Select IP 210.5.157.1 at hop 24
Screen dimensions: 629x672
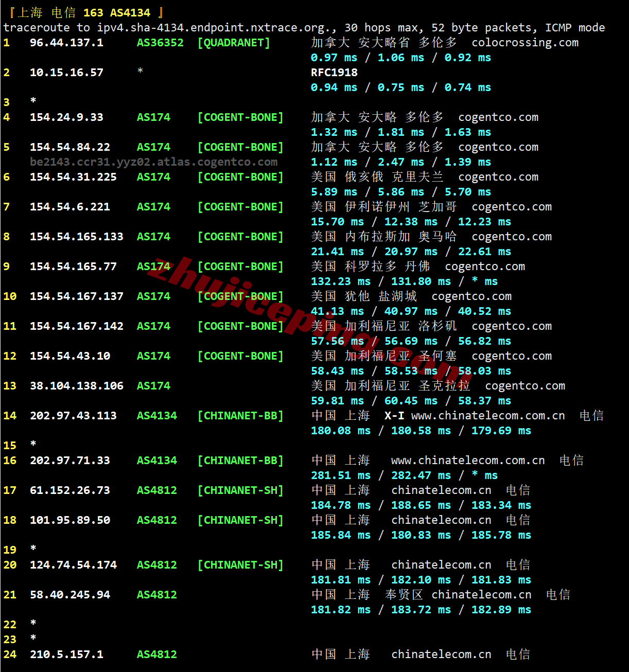coord(66,655)
